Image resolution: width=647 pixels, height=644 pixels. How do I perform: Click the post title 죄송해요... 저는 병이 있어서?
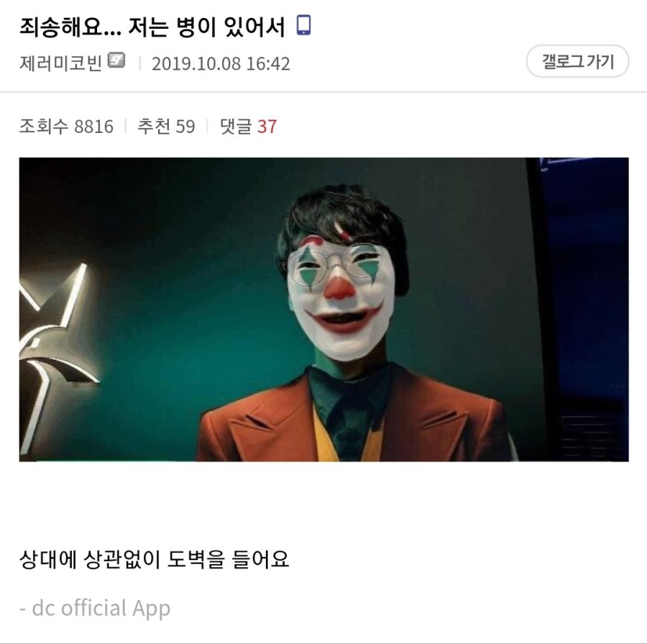(152, 27)
